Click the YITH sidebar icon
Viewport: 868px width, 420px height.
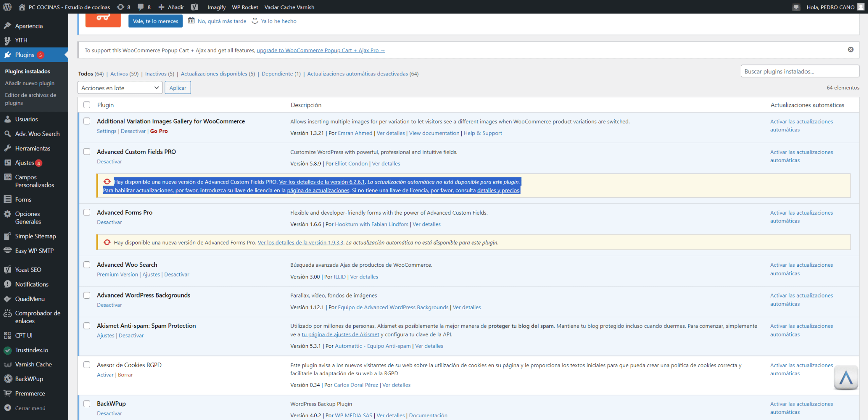pyautogui.click(x=7, y=40)
